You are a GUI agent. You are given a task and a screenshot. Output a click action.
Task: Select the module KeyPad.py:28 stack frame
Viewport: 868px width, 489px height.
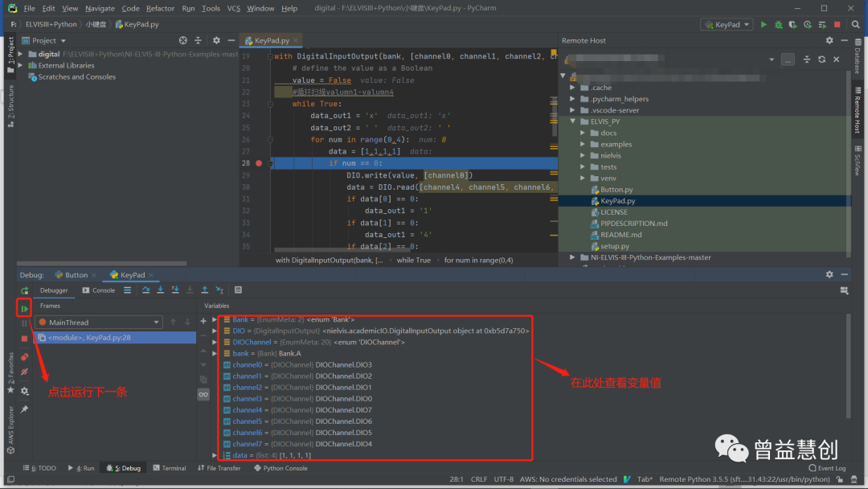coord(115,337)
